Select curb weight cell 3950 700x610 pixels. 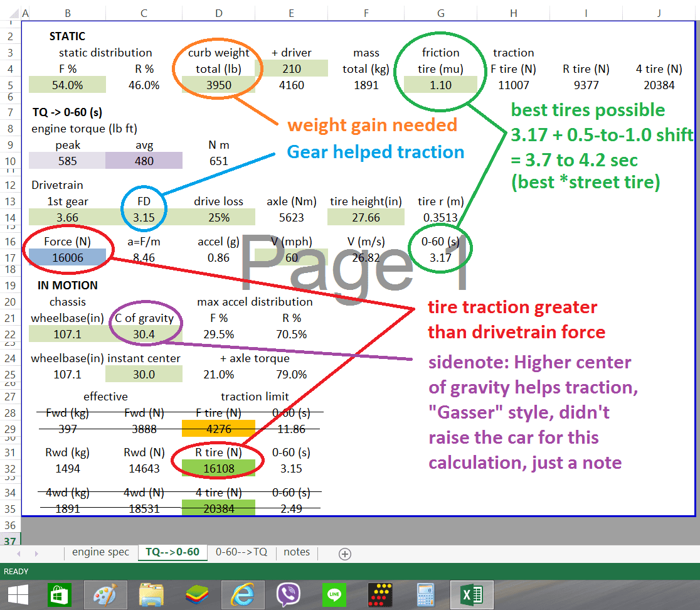pos(219,85)
